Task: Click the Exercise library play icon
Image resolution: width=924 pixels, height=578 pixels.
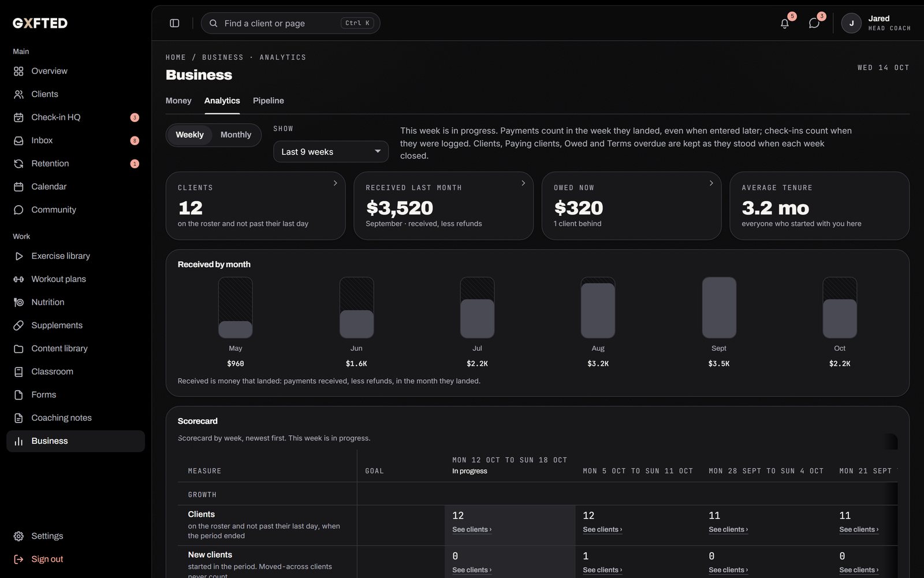Action: click(18, 256)
